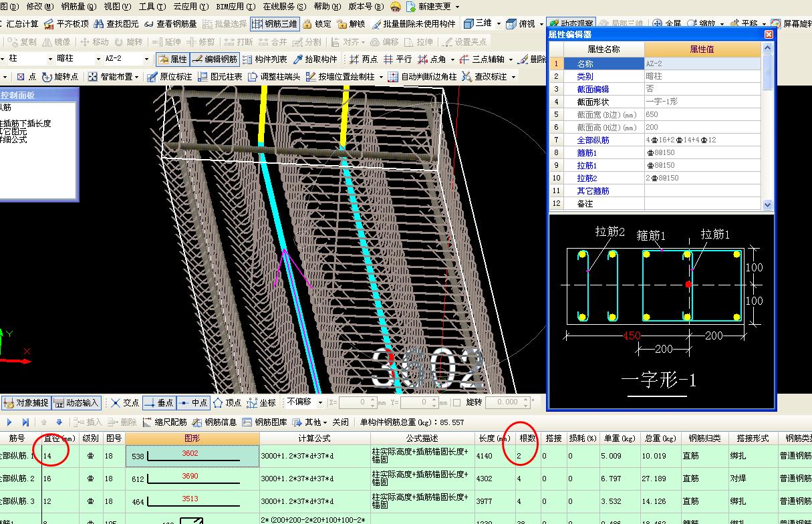Click 查改标注 tool
812x524 pixels.
pos(485,77)
